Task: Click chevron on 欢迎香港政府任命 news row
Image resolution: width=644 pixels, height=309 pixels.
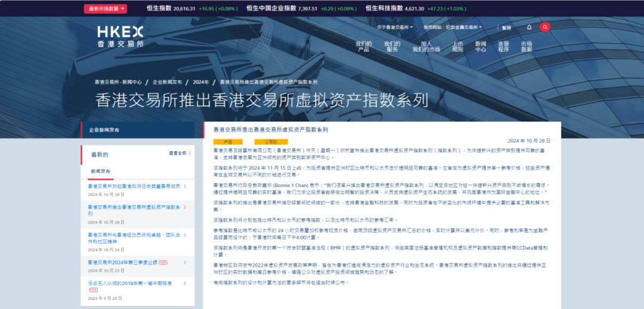Action: 185,186
